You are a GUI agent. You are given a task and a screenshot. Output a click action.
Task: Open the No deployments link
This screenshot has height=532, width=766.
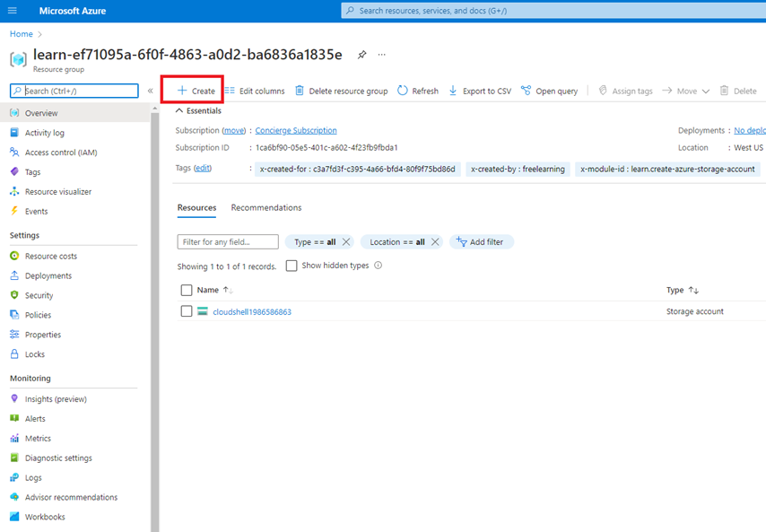click(x=749, y=130)
